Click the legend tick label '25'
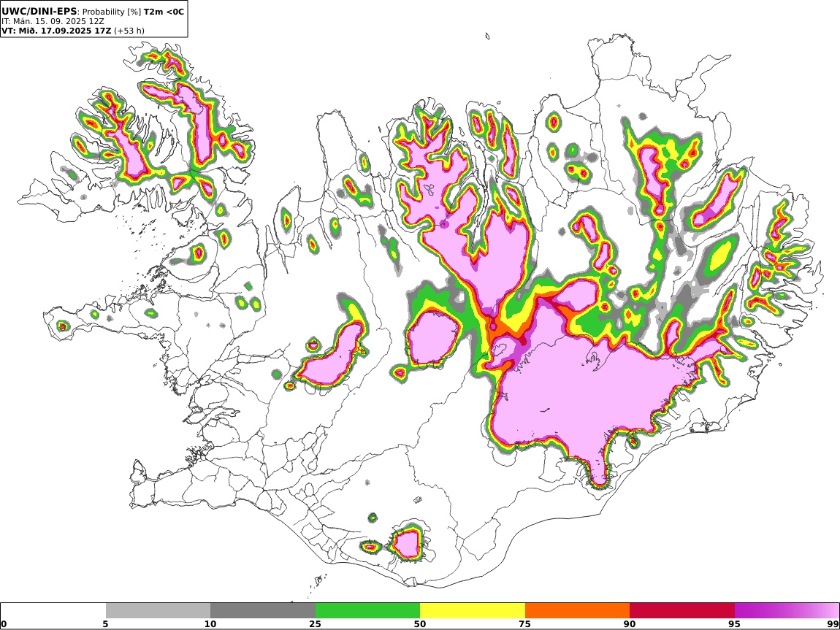This screenshot has width=840, height=630. point(316,624)
